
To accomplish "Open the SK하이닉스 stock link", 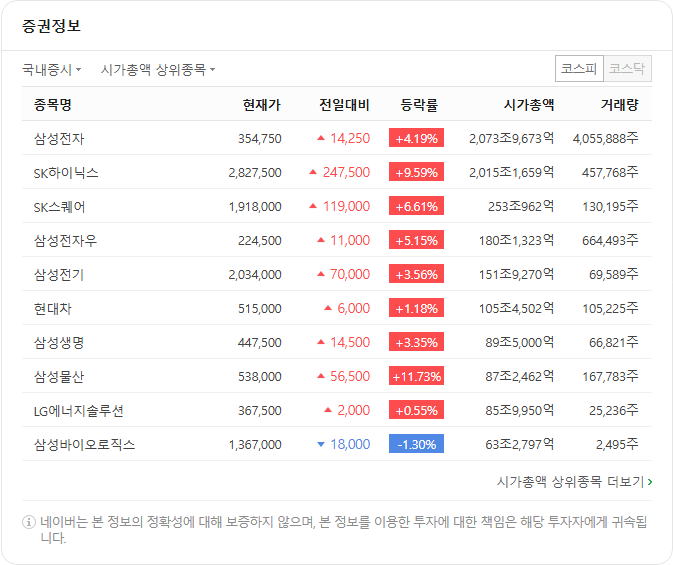I will tap(66, 173).
